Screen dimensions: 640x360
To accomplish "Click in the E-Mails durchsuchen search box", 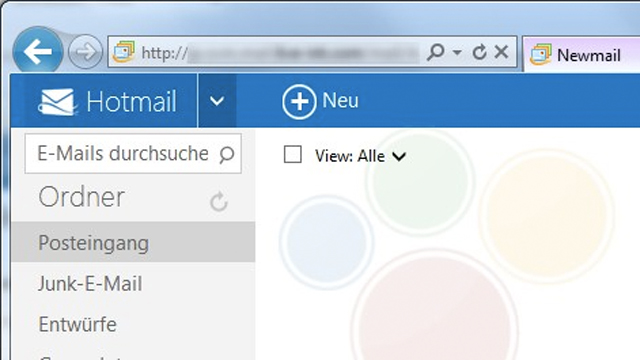I will (133, 153).
